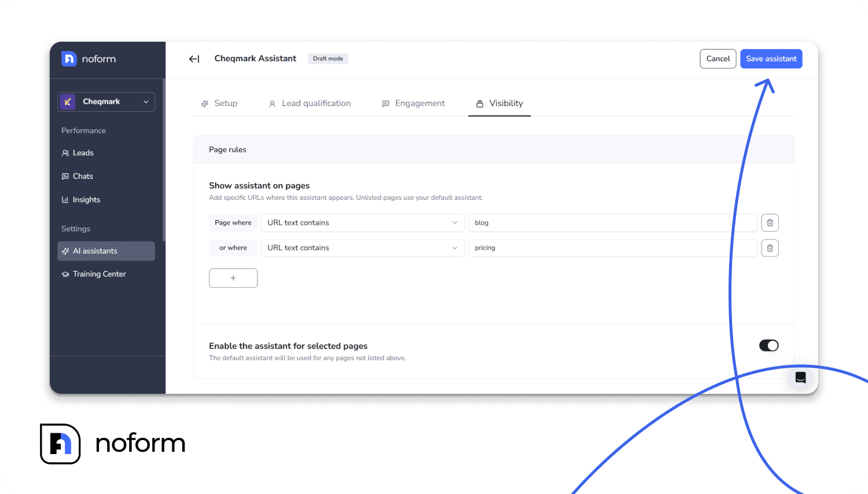Image resolution: width=868 pixels, height=494 pixels.
Task: Click the noform logo in sidebar
Action: tap(89, 59)
